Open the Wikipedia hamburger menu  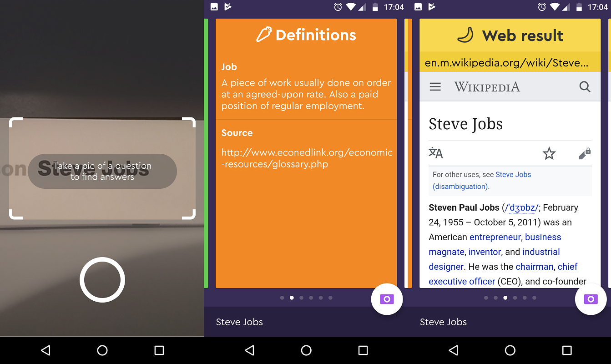click(x=435, y=86)
